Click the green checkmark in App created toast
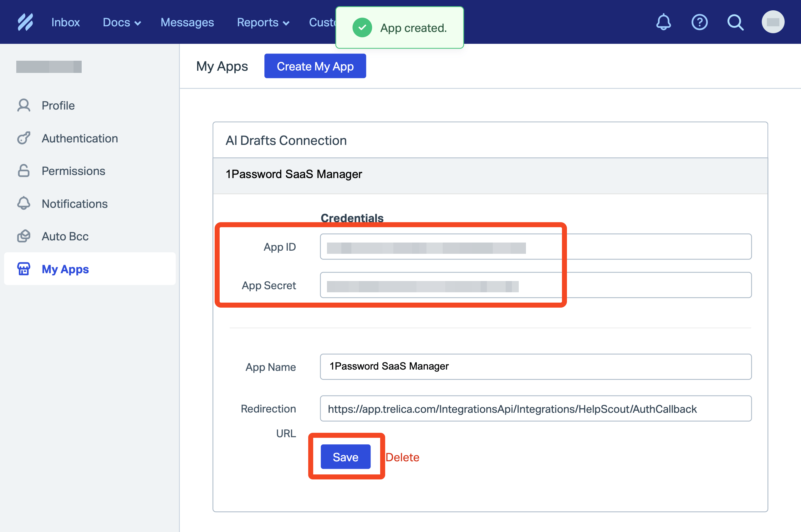The image size is (801, 532). click(362, 28)
